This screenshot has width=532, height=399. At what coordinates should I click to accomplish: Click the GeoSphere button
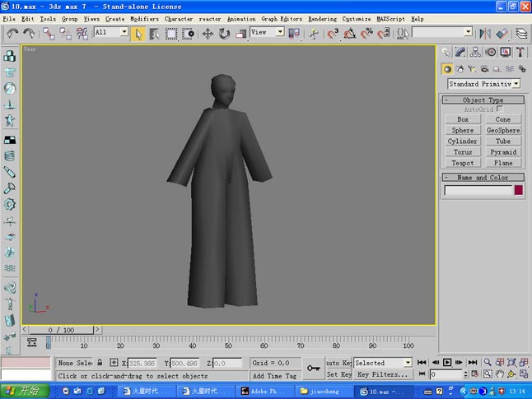coord(503,130)
